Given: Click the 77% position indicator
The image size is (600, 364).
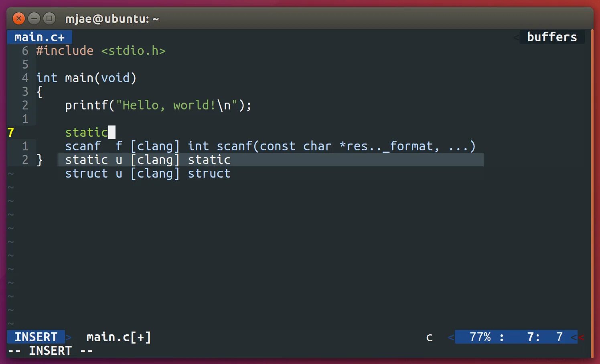Looking at the screenshot, I should pos(480,337).
